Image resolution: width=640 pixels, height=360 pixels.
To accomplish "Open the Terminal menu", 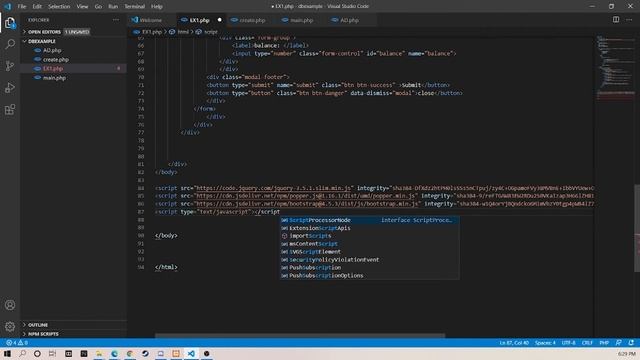I will click(135, 7).
